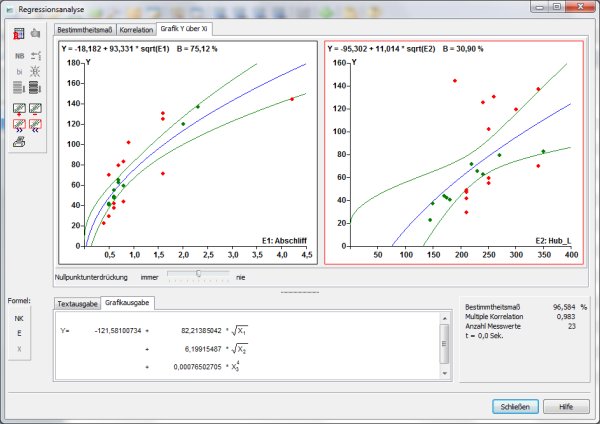
Task: Close the Regressionsanalyse window
Action: pyautogui.click(x=580, y=7)
